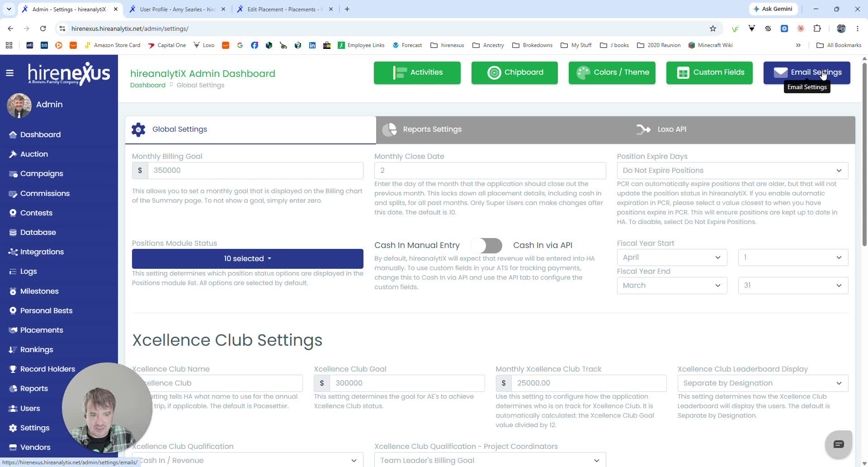
Task: Open Fiscal Year End month dropdown showing March
Action: point(672,286)
